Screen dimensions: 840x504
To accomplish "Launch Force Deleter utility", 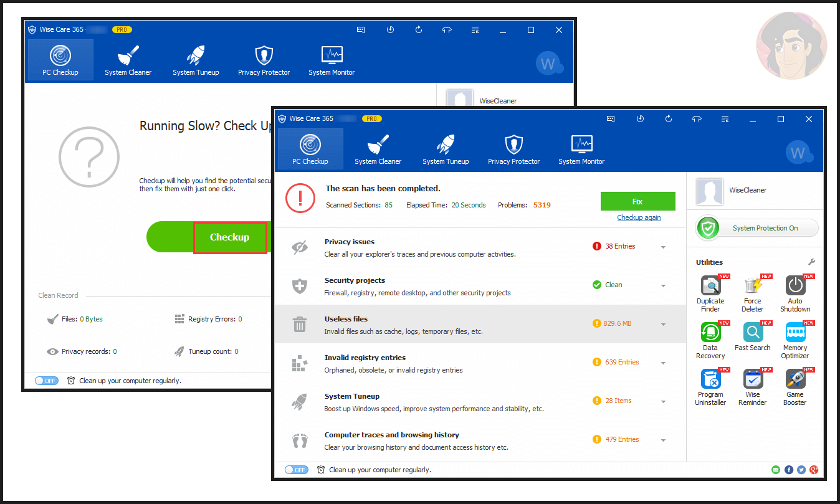I will pos(753,293).
